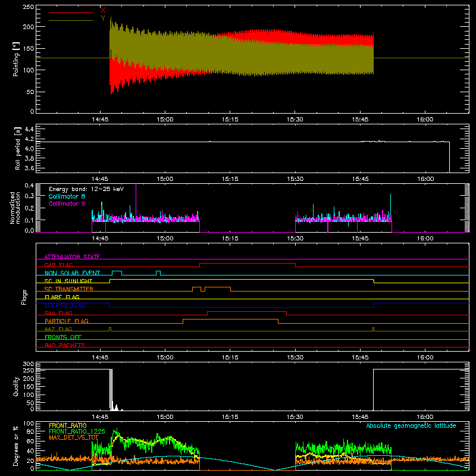
Task: Click the red X legend line
Action: [71, 12]
